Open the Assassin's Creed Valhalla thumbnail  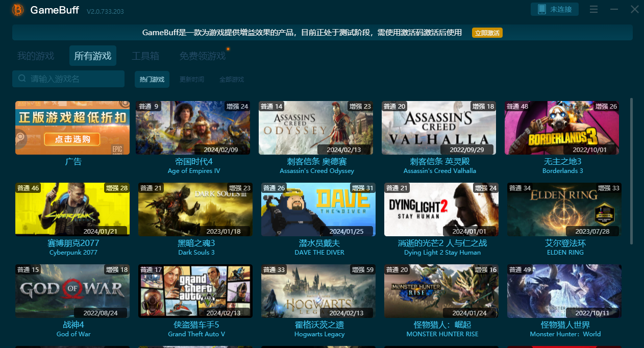439,128
